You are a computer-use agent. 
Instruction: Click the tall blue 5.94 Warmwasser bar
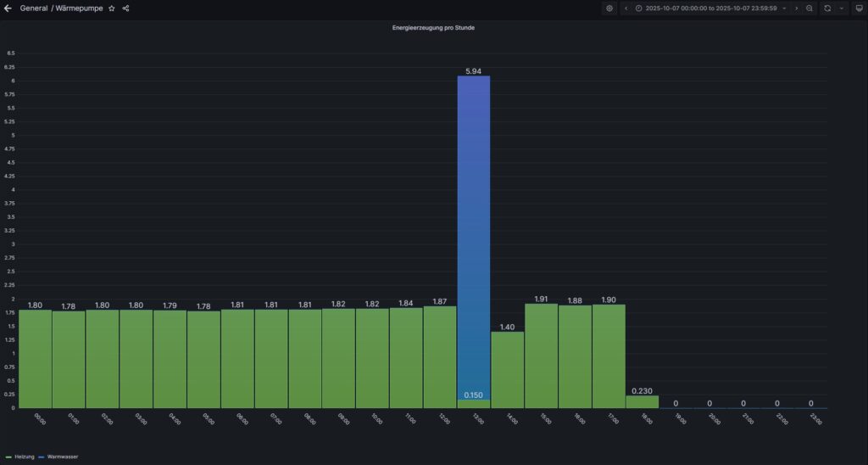(473, 238)
